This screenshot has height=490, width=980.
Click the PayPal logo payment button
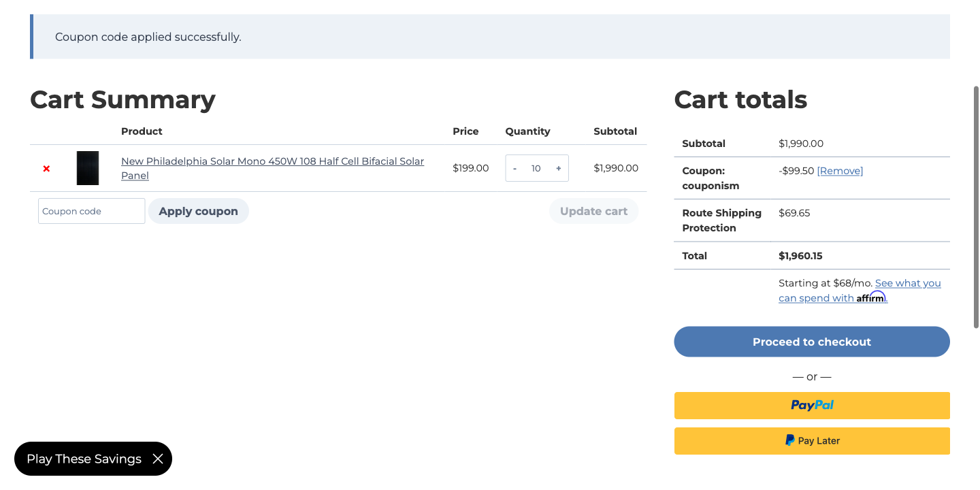[811, 405]
